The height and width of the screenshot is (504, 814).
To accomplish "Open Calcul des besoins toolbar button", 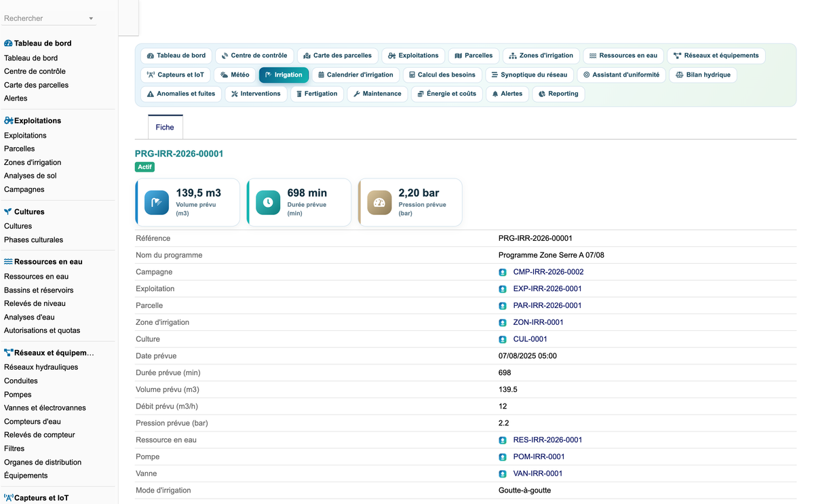I will [x=442, y=75].
